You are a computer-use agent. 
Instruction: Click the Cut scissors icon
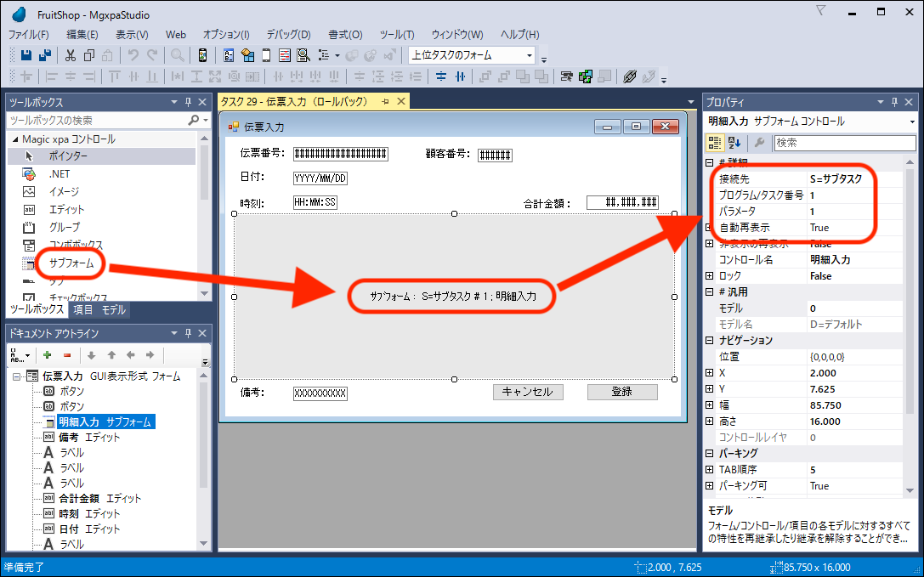(70, 55)
